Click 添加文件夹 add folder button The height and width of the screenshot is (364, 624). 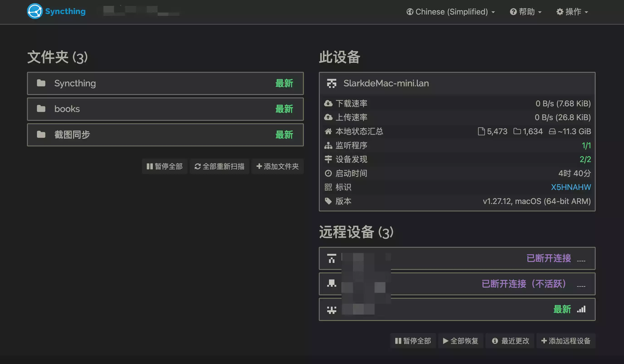(x=277, y=166)
